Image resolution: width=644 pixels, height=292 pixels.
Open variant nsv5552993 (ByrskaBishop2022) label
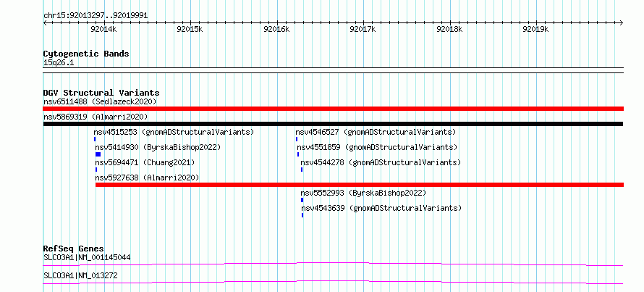pyautogui.click(x=363, y=193)
